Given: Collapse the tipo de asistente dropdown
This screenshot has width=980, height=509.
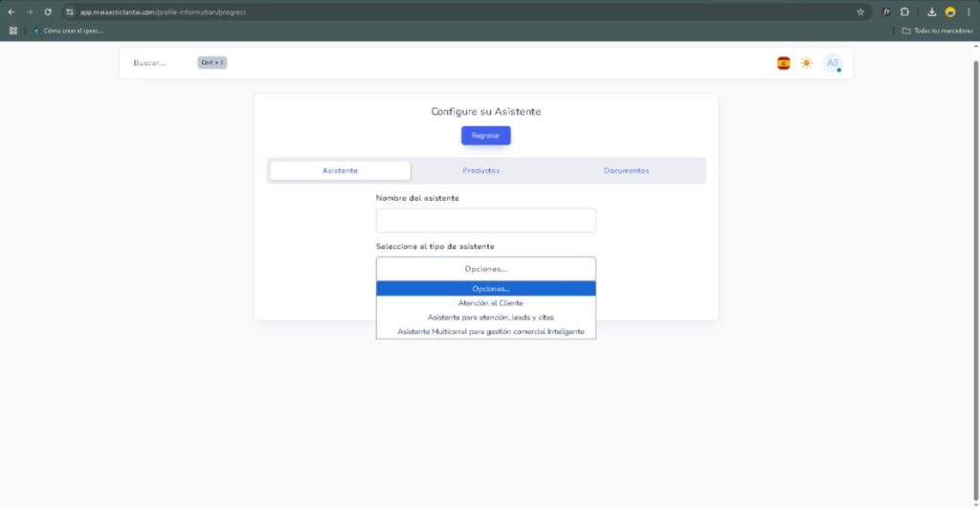Looking at the screenshot, I should click(485, 269).
